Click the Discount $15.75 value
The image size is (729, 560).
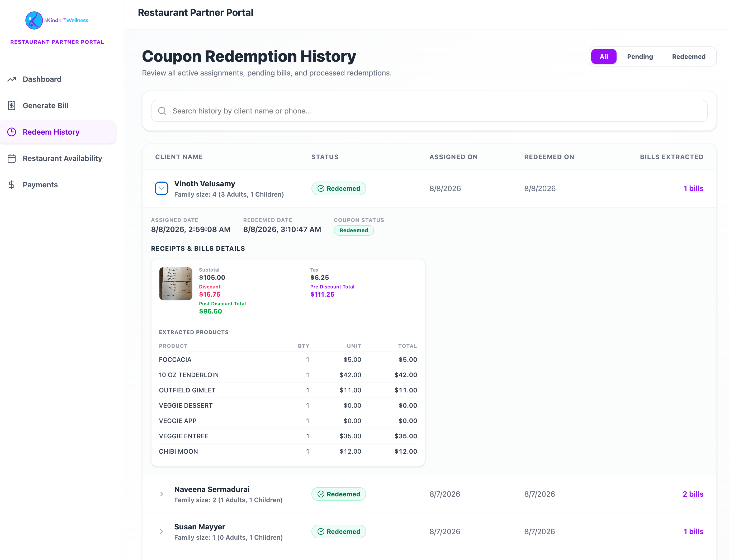pos(210,294)
